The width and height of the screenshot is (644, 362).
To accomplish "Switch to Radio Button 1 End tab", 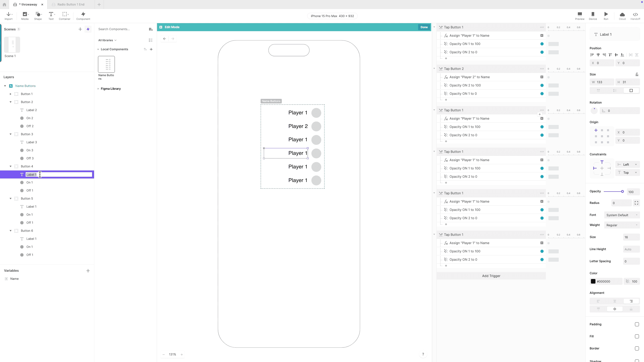I will (x=71, y=5).
